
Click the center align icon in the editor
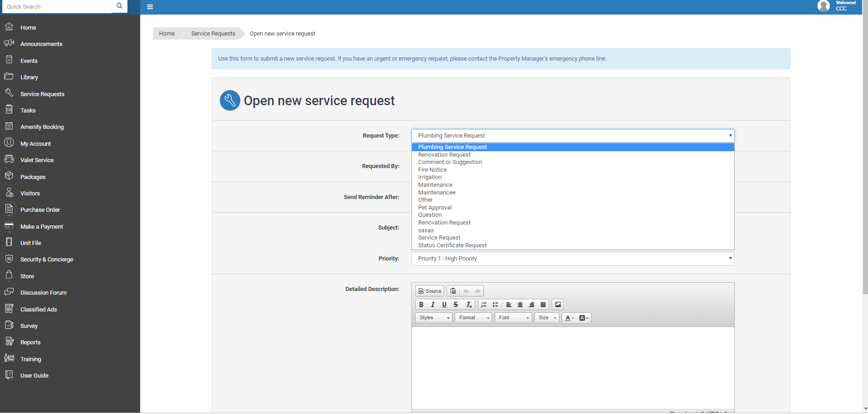click(x=520, y=304)
